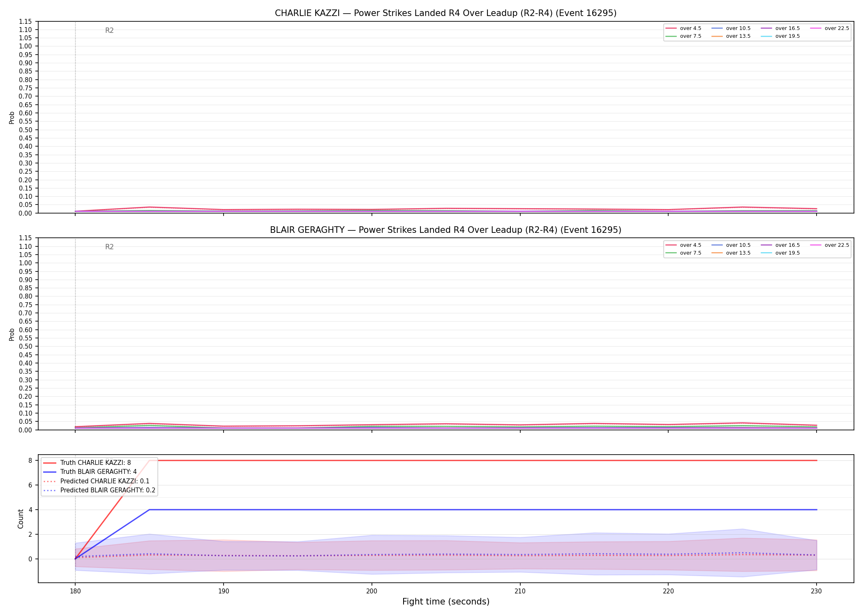Click the 0.50 tick in Kazzi chart
This screenshot has height=616, width=863.
pyautogui.click(x=25, y=130)
